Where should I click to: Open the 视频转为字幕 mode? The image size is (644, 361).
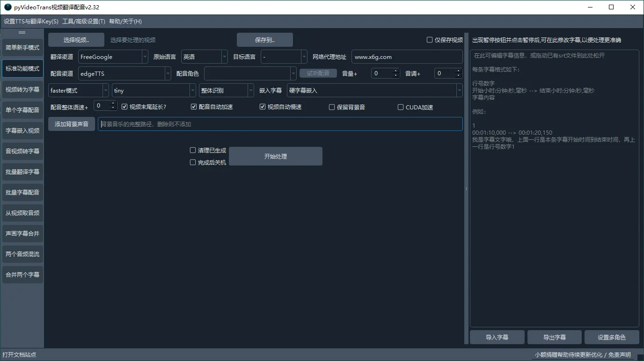coord(22,89)
